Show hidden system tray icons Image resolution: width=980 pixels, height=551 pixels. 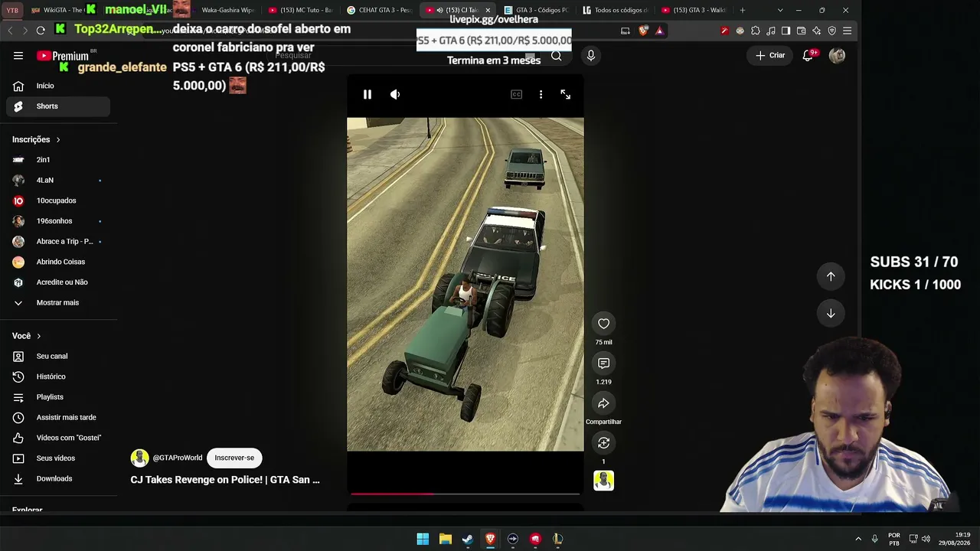click(x=858, y=539)
